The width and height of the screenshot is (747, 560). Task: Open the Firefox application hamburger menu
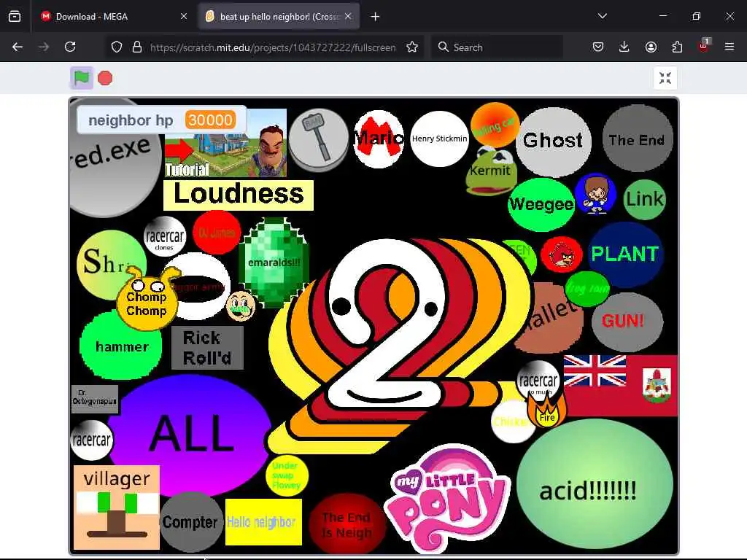pos(729,47)
